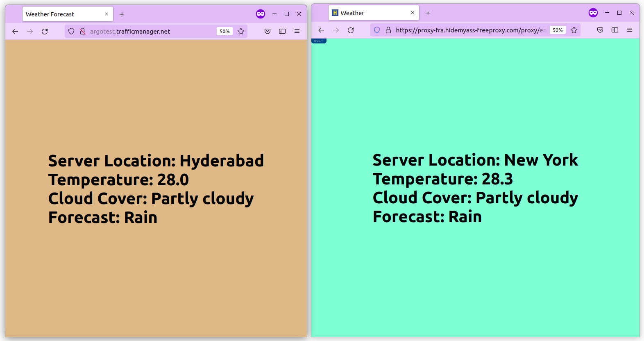Reset 50% zoom in right window
644x341 pixels.
pos(558,30)
